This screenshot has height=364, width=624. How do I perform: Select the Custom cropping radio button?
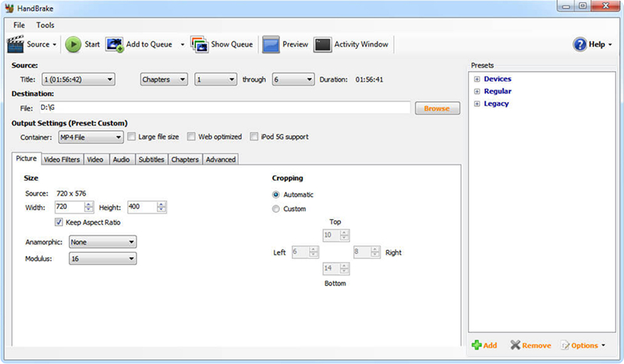276,209
